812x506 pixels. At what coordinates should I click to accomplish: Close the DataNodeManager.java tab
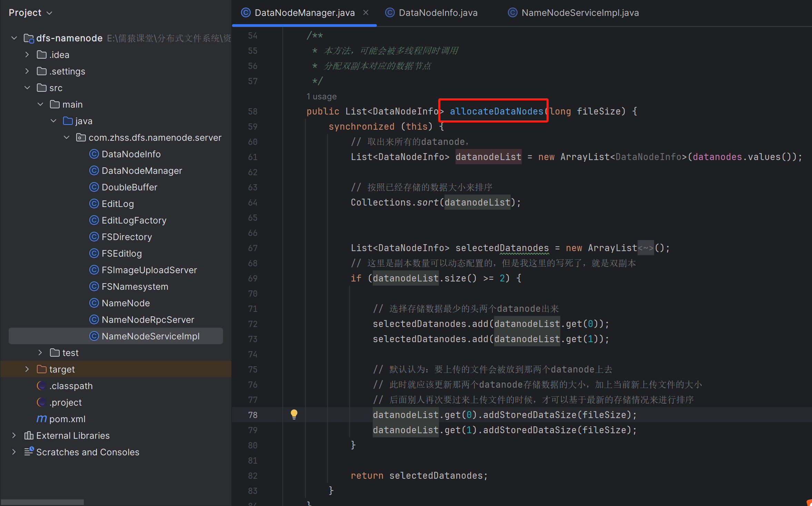tap(366, 13)
